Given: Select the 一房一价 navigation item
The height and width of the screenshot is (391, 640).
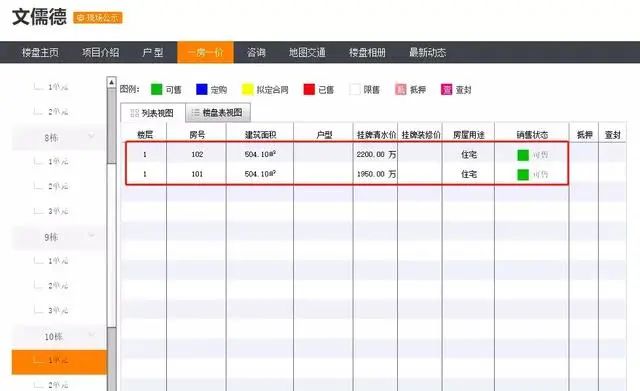Looking at the screenshot, I should tap(205, 52).
